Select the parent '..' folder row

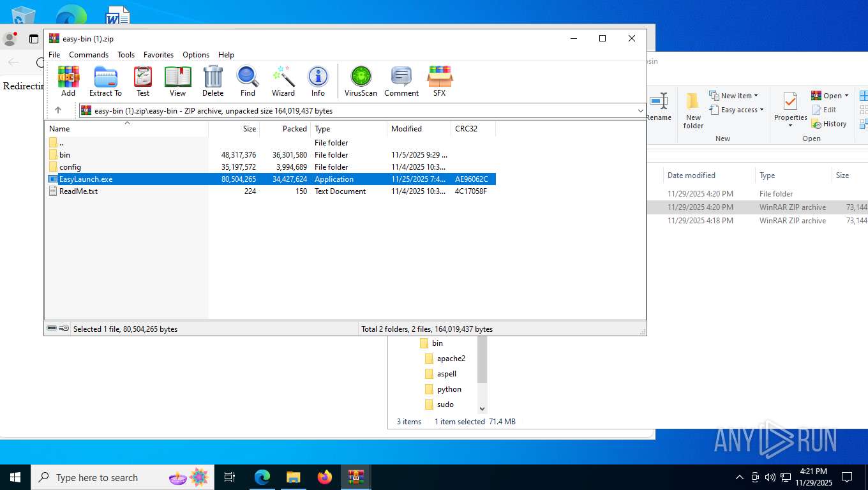(270, 142)
